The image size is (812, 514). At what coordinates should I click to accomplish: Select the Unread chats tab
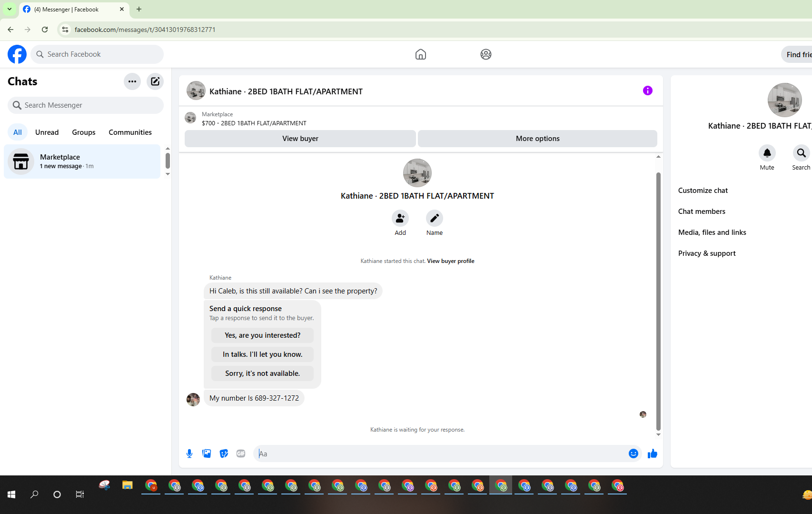tap(47, 132)
